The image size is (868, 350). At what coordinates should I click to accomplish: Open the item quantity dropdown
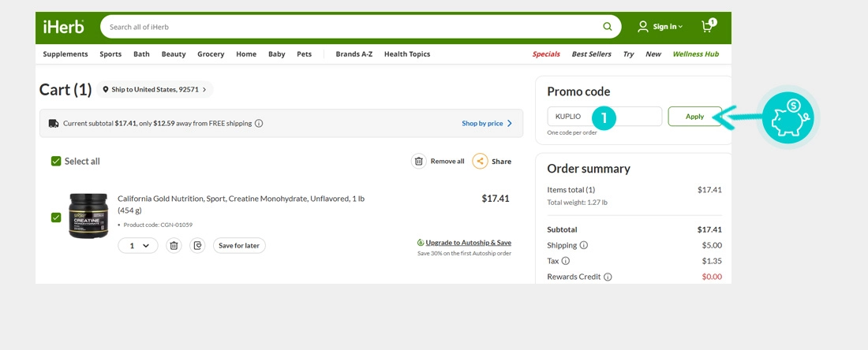pyautogui.click(x=138, y=246)
